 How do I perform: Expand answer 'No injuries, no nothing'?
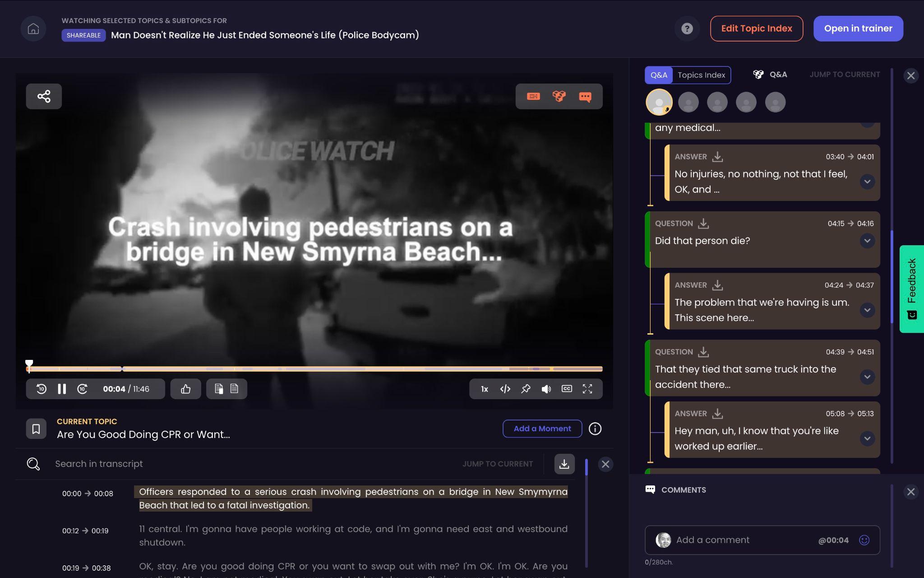(x=867, y=182)
